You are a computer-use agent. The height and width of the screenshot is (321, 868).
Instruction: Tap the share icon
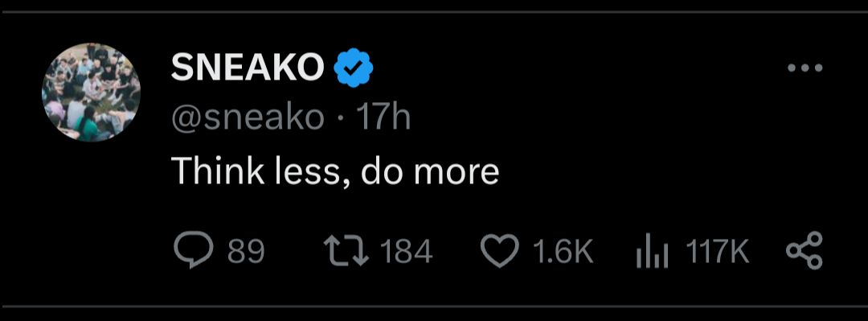point(805,250)
